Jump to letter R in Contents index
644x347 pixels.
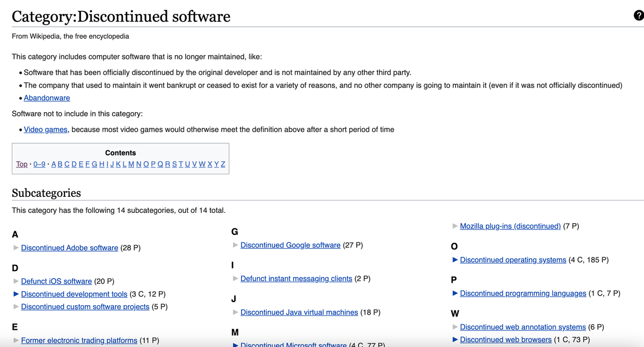tap(167, 164)
